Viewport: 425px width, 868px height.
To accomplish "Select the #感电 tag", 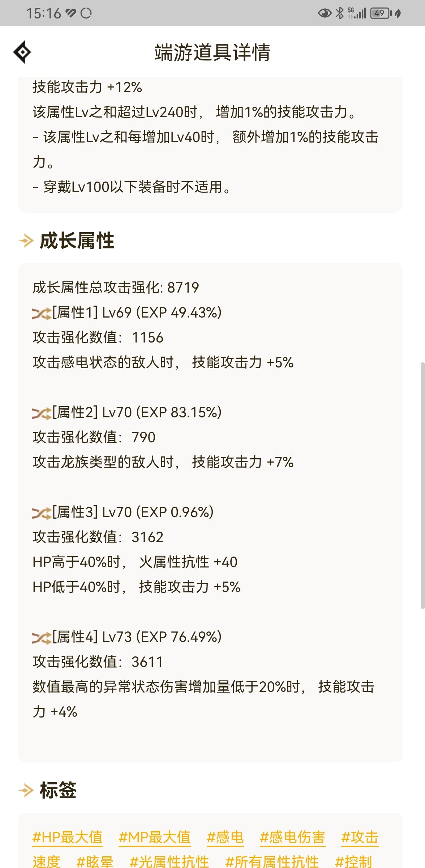I will [225, 838].
